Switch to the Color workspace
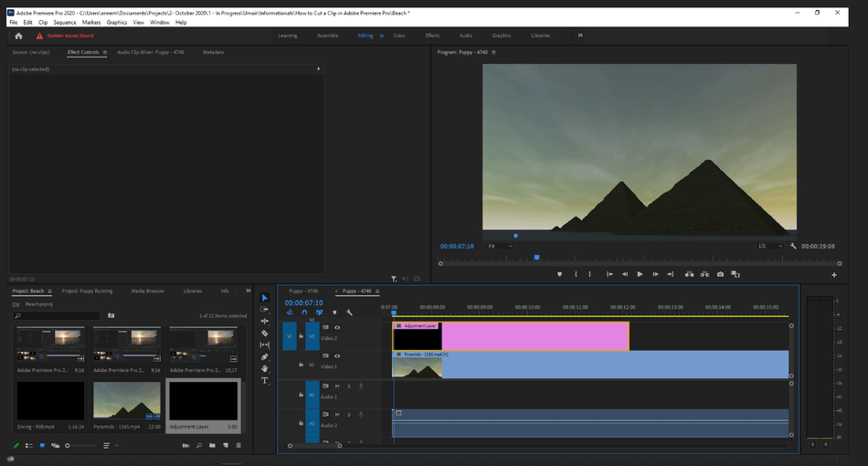 pyautogui.click(x=399, y=36)
